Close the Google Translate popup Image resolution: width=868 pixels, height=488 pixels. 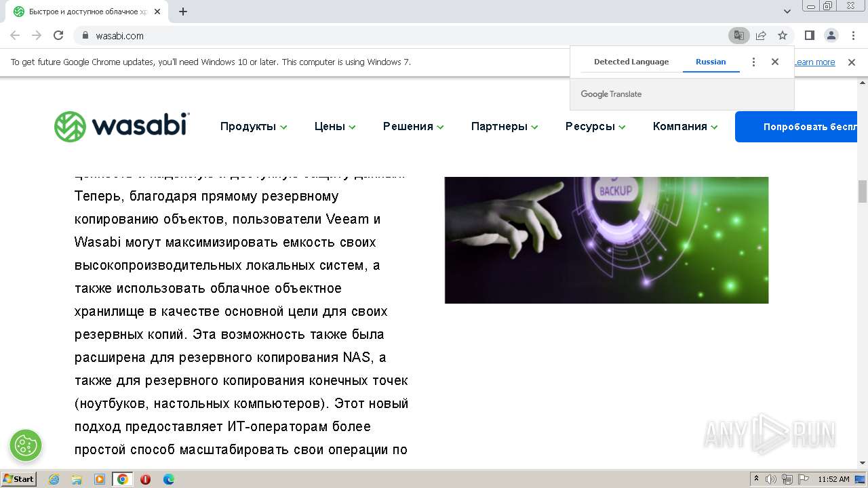(775, 62)
